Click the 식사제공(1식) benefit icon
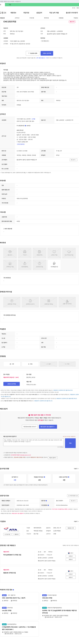This screenshot has width=79, height=644. pyautogui.click(x=54, y=265)
